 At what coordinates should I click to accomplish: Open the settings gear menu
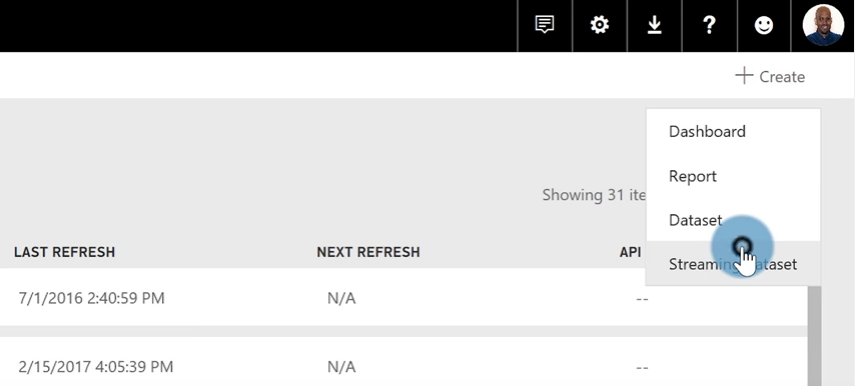[x=600, y=25]
